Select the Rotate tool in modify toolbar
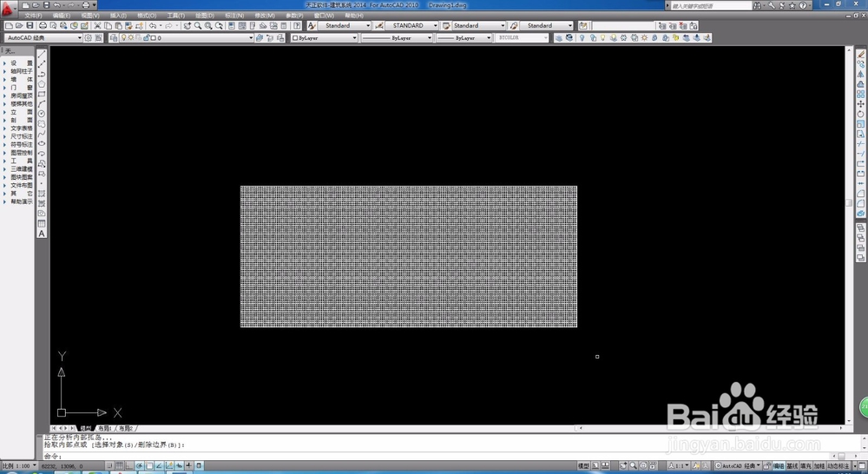 pyautogui.click(x=861, y=114)
